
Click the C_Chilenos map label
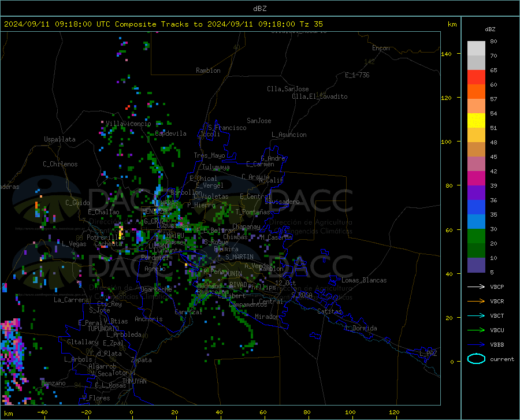point(60,164)
